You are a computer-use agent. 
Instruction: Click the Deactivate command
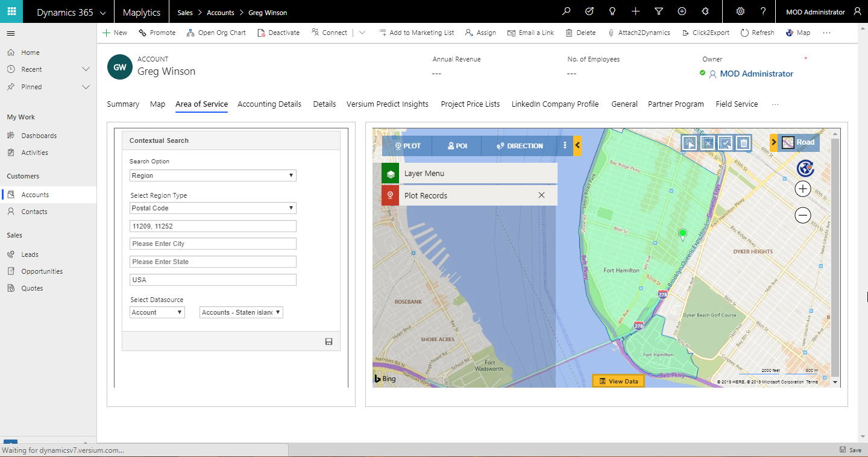(278, 33)
